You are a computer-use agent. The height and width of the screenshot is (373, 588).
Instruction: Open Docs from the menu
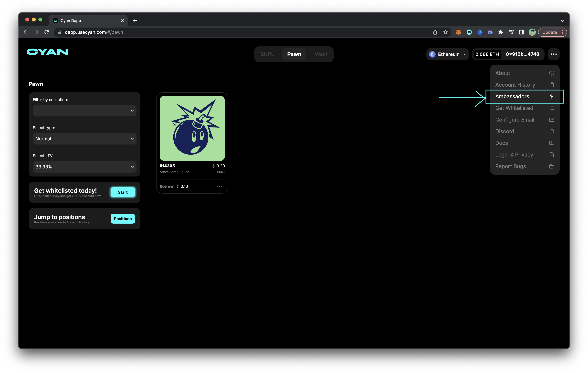pyautogui.click(x=525, y=143)
